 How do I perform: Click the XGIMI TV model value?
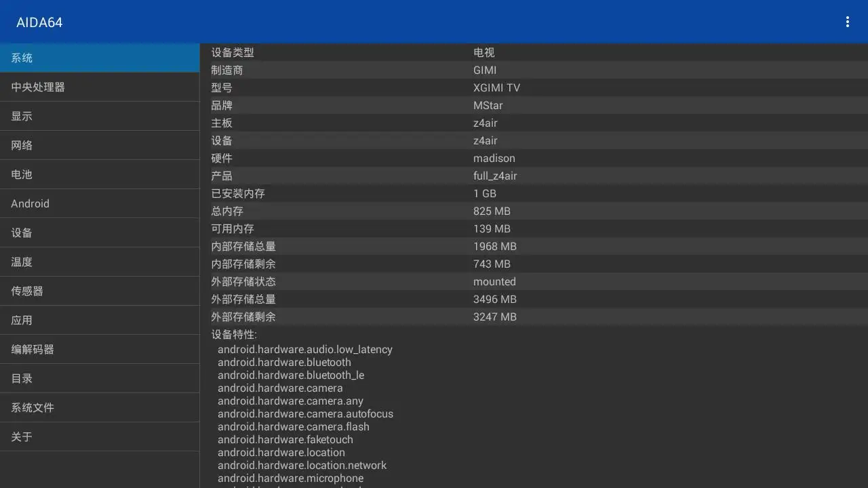click(497, 87)
